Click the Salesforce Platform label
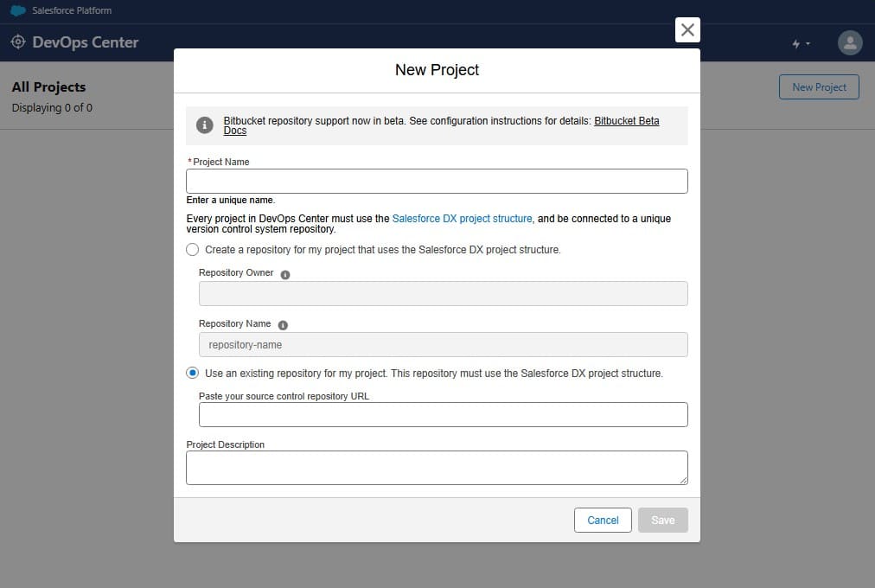This screenshot has width=875, height=588. (x=72, y=10)
